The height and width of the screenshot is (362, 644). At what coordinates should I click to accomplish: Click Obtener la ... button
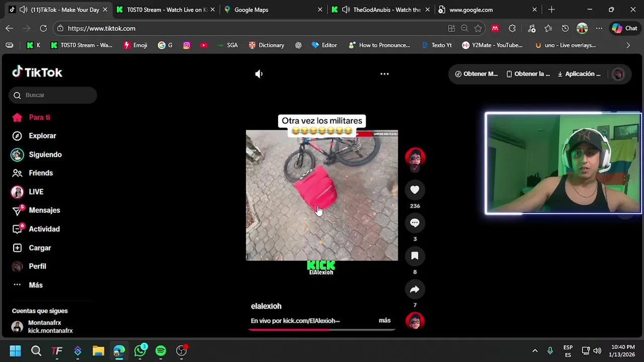(528, 74)
